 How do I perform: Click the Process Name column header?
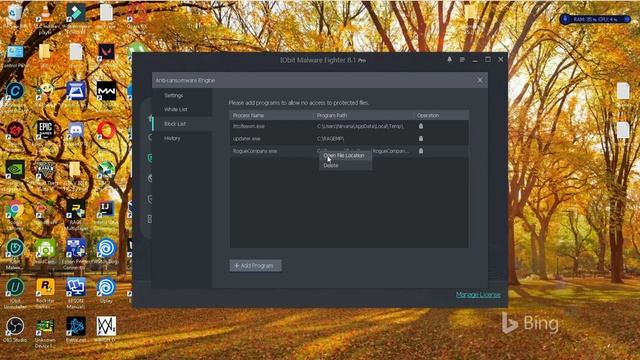[248, 116]
